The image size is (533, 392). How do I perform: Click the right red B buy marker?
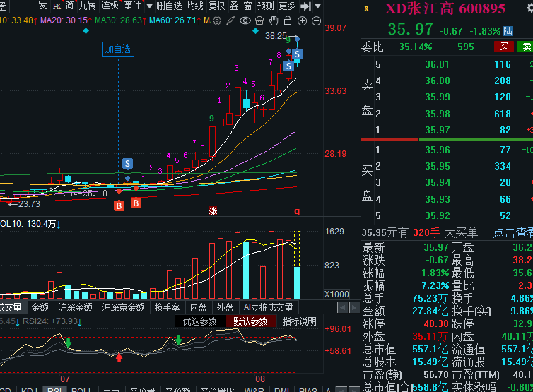tap(136, 203)
